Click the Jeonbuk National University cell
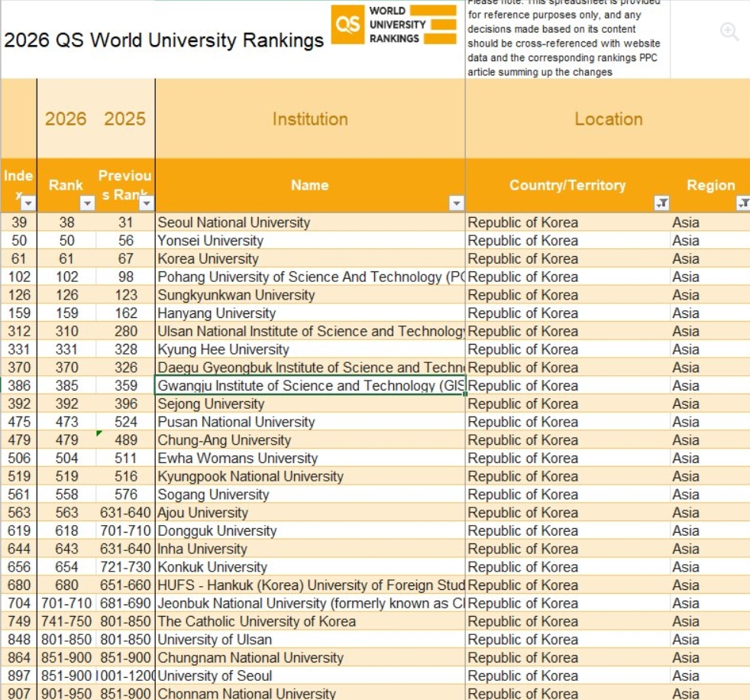The height and width of the screenshot is (700, 750). (x=310, y=604)
